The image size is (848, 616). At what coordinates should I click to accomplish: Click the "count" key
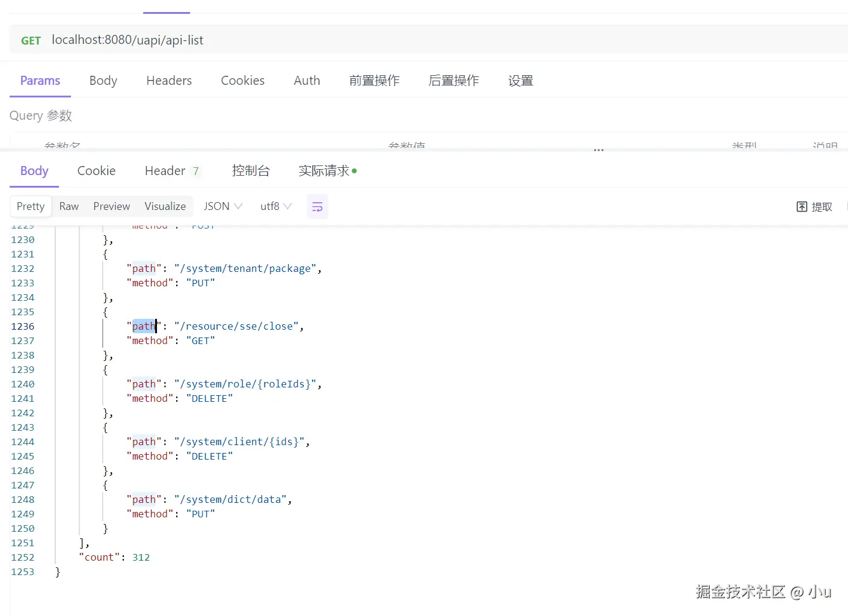tap(99, 557)
